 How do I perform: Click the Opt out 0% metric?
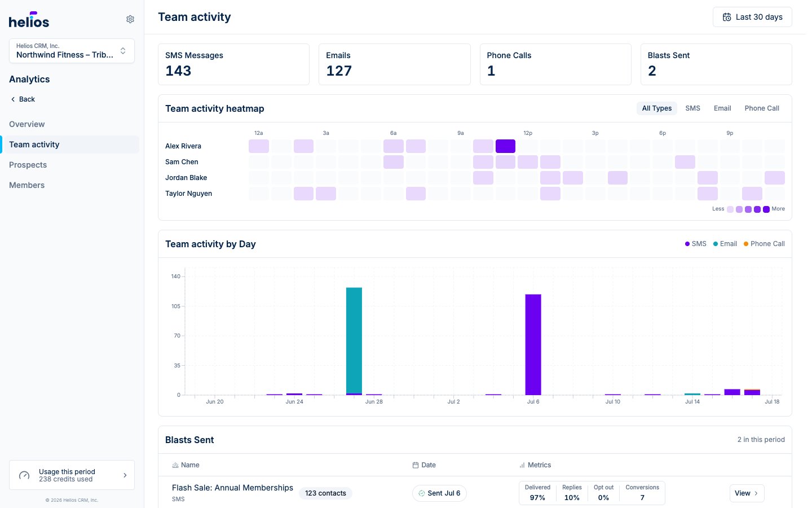(603, 493)
